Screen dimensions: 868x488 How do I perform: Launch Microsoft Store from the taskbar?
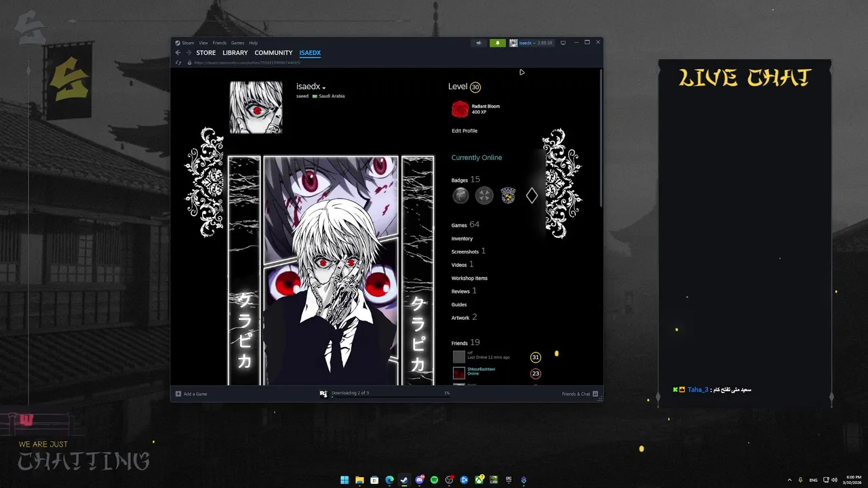[374, 480]
